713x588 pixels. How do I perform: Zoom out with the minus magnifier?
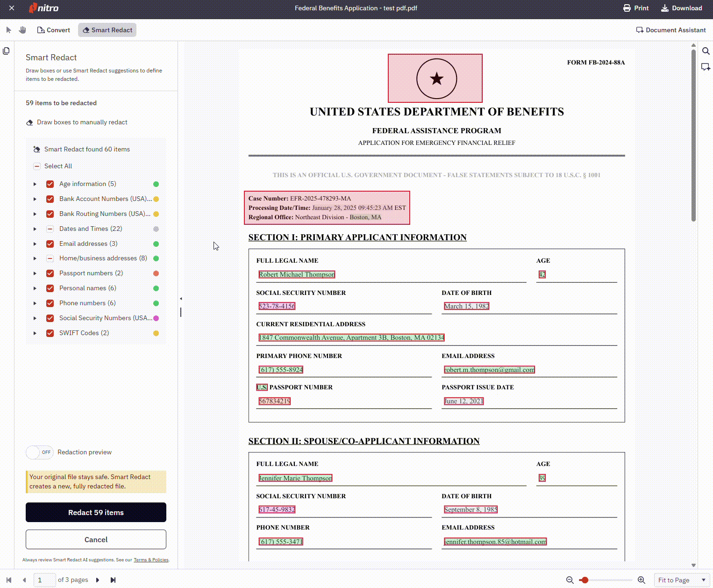click(570, 580)
